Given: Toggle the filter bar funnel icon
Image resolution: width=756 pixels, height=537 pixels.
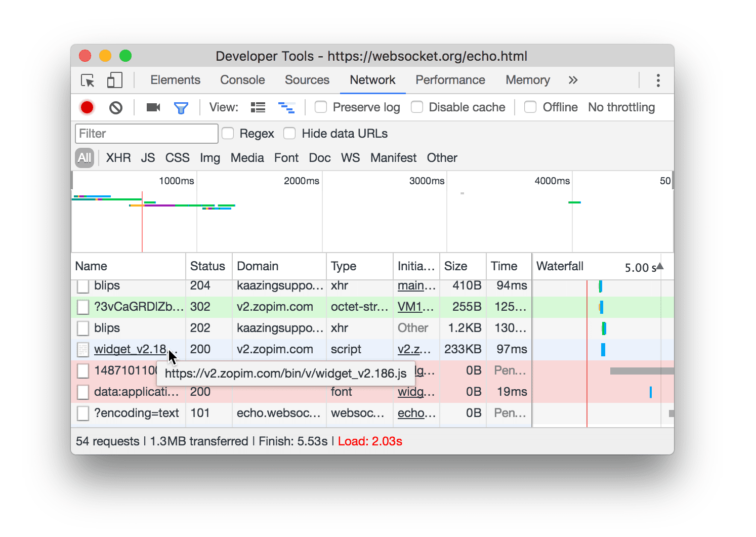Looking at the screenshot, I should pyautogui.click(x=181, y=107).
